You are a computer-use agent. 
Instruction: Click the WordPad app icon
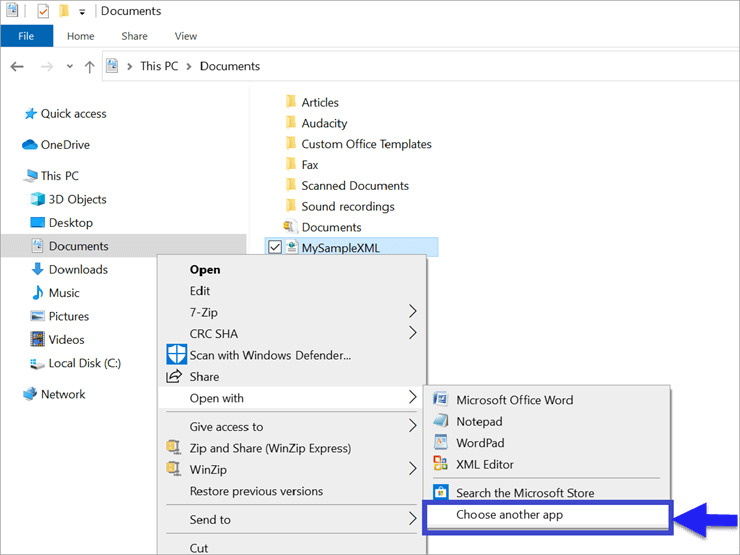(x=440, y=443)
